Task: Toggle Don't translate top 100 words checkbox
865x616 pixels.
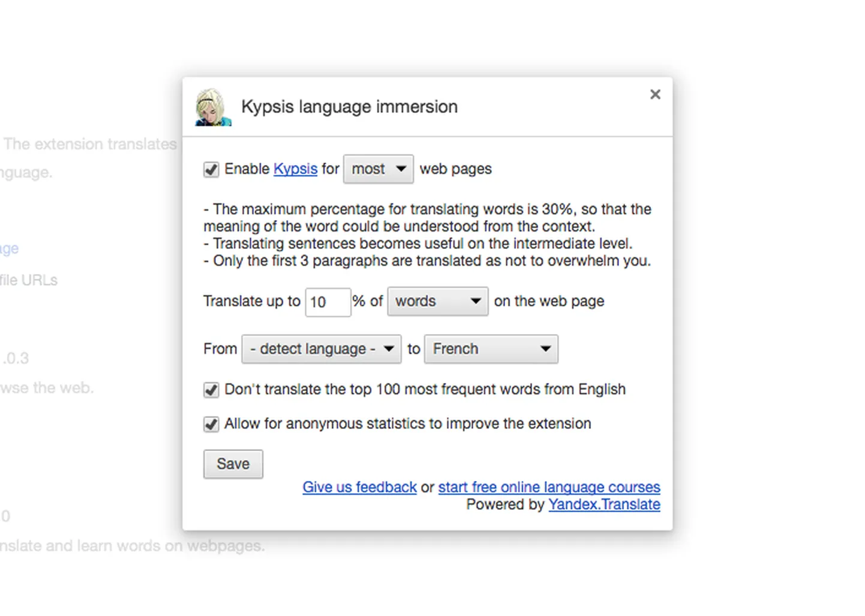Action: pyautogui.click(x=211, y=390)
